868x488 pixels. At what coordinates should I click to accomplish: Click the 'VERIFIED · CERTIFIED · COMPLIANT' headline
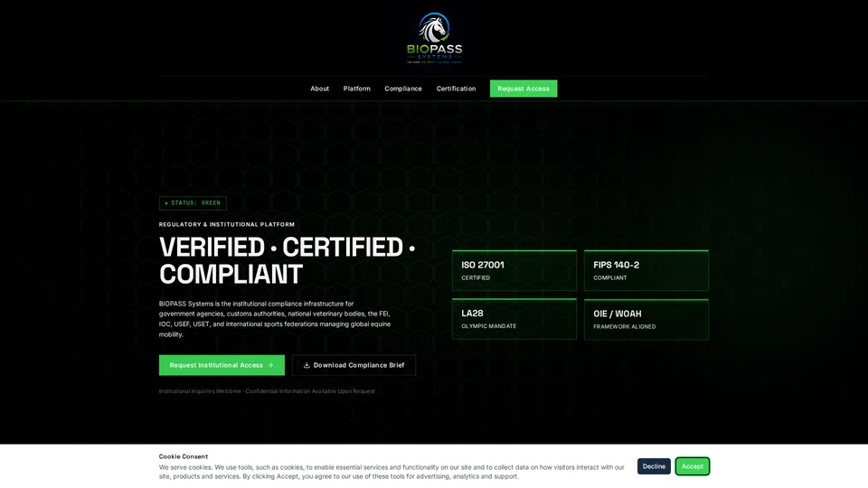click(288, 260)
